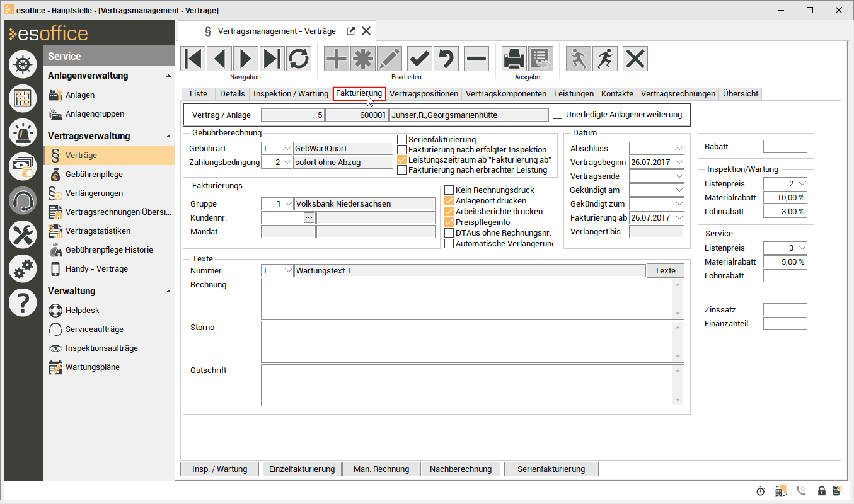
Task: Click bottom Serienfakturierung button
Action: pos(551,469)
